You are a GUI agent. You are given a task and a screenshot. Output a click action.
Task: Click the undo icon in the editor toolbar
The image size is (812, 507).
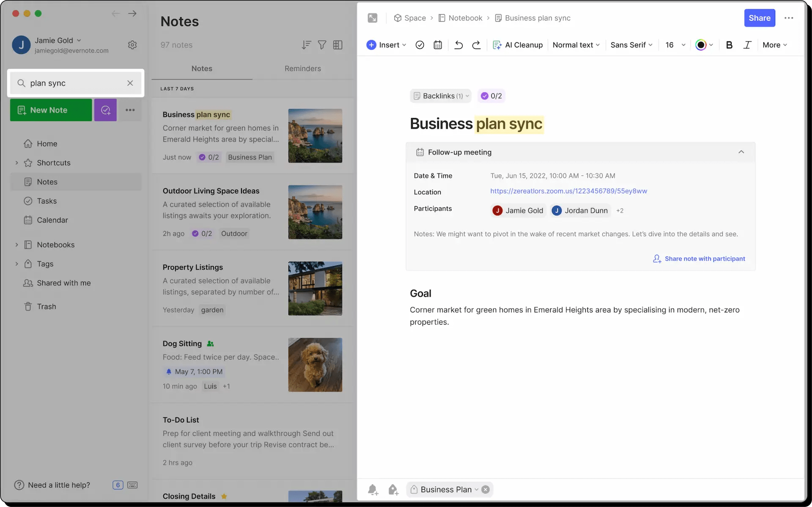pyautogui.click(x=458, y=45)
